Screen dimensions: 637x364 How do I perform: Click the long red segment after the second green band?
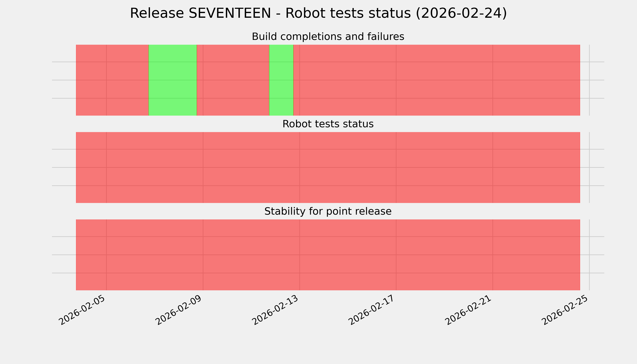point(436,80)
